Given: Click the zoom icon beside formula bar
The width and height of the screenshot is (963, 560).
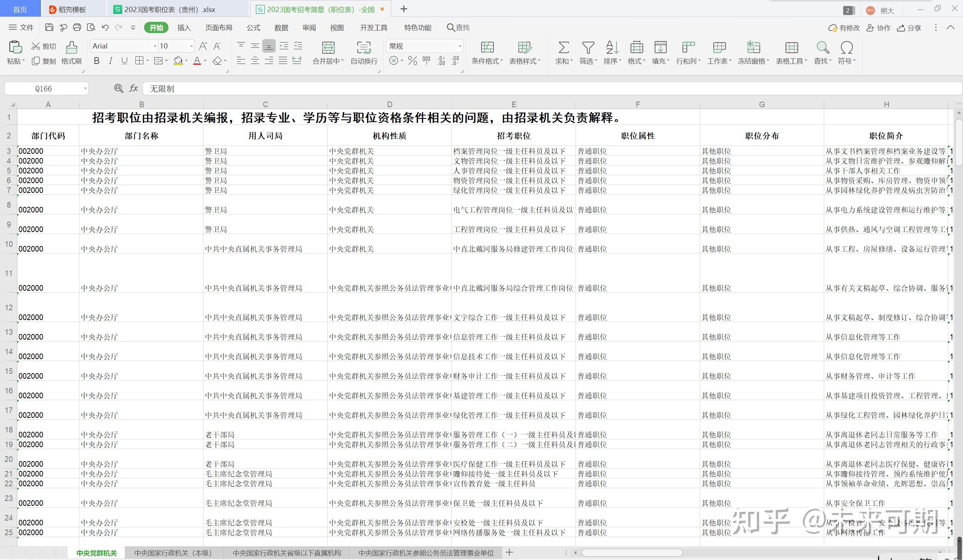Looking at the screenshot, I should click(x=119, y=89).
